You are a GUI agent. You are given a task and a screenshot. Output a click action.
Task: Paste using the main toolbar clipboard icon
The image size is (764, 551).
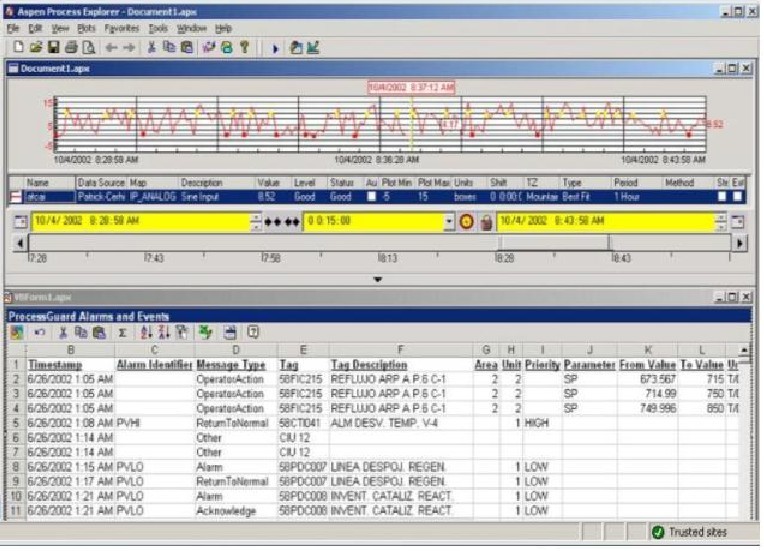pos(187,47)
